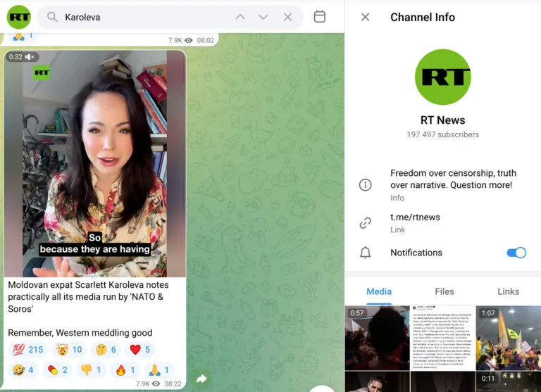Open the 1:07 video thumbnail
Viewport: 541px width, 392px height.
click(508, 336)
